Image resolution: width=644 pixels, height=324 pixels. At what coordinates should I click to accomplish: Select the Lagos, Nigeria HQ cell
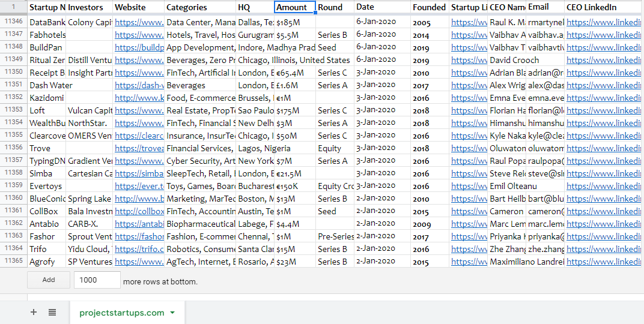[255, 148]
